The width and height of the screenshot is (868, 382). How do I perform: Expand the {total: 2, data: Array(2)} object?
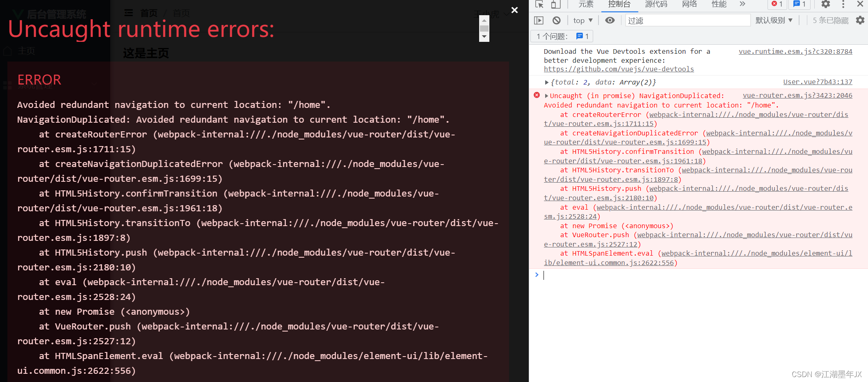pos(546,82)
